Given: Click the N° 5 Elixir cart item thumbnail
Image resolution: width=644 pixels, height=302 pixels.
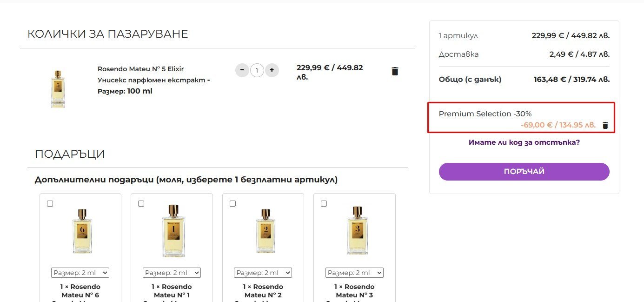Looking at the screenshot, I should tap(58, 88).
